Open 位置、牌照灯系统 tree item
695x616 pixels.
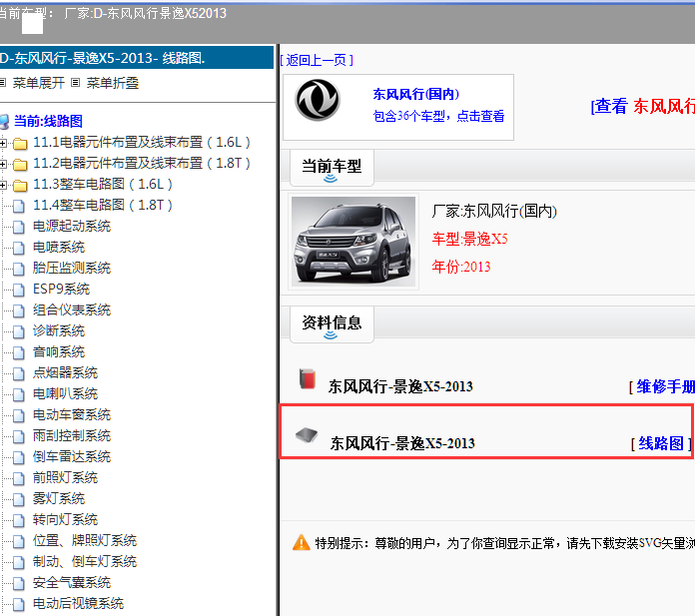(x=85, y=541)
